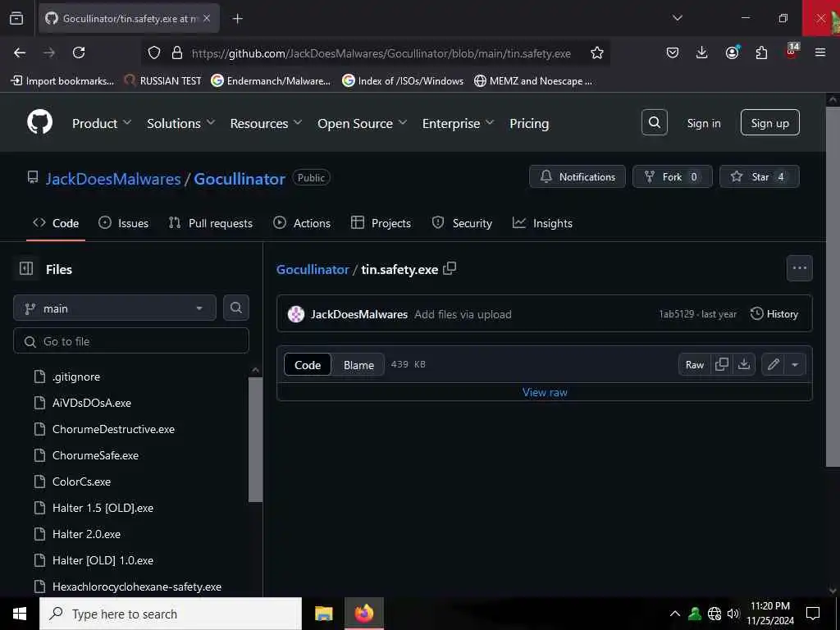Open the Actions tab
This screenshot has height=630, width=840.
pyautogui.click(x=302, y=223)
